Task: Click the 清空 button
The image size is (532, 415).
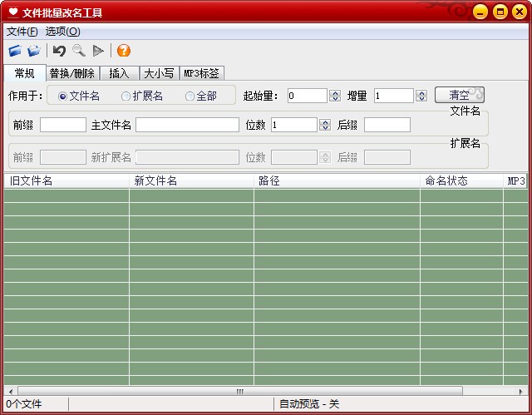Action: pyautogui.click(x=460, y=95)
